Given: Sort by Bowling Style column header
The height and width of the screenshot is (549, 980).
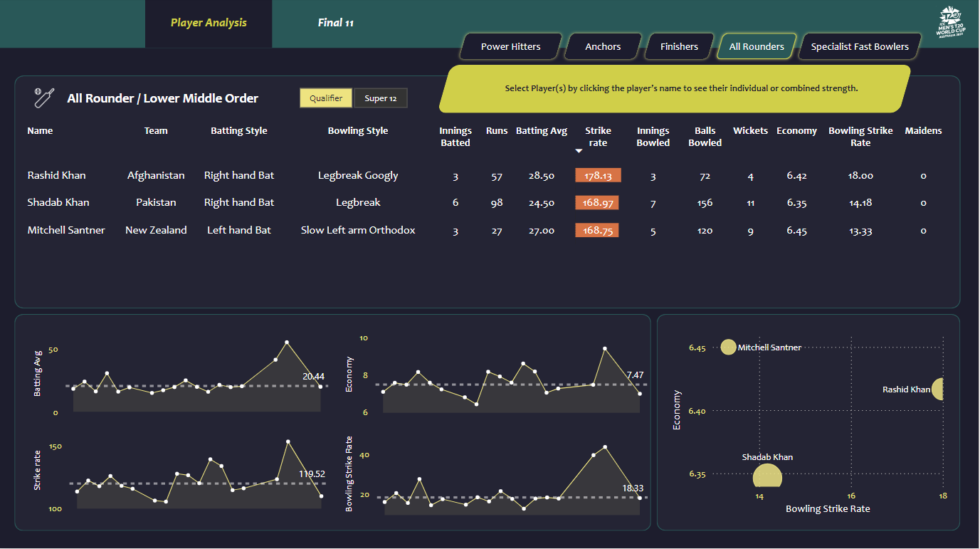Looking at the screenshot, I should (358, 131).
